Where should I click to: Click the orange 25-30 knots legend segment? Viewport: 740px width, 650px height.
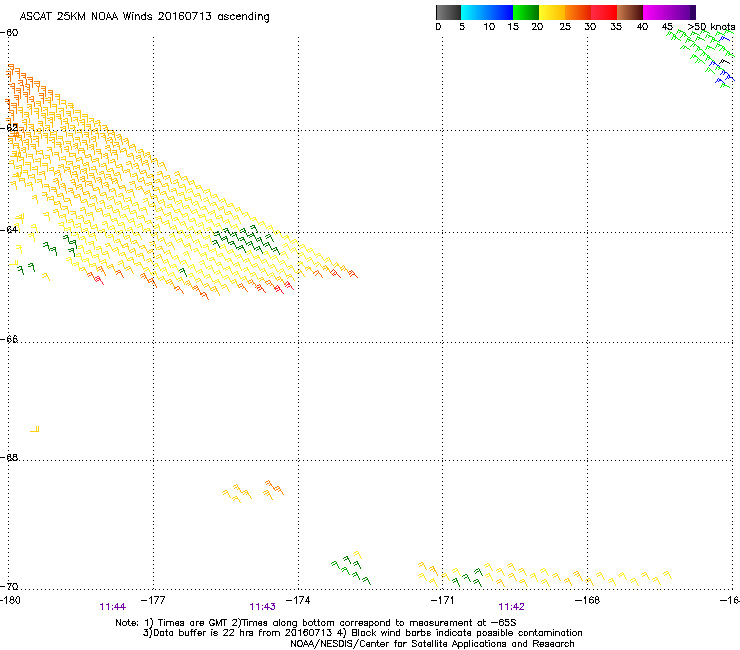click(x=578, y=12)
